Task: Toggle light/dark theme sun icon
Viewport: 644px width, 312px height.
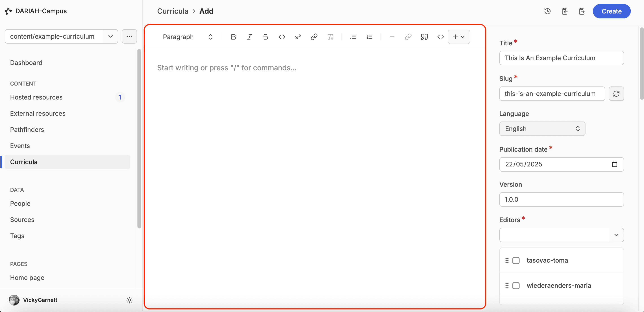Action: [129, 300]
